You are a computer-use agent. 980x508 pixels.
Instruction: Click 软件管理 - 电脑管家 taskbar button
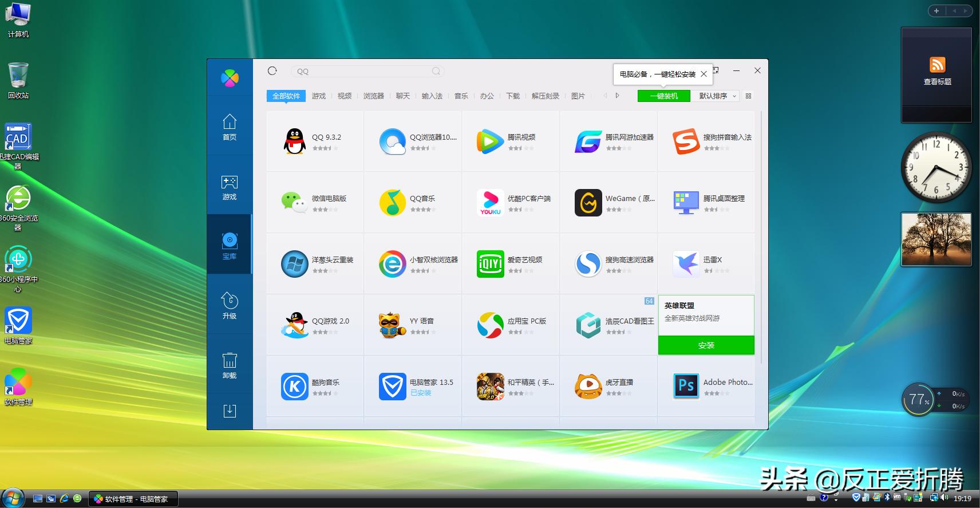133,499
